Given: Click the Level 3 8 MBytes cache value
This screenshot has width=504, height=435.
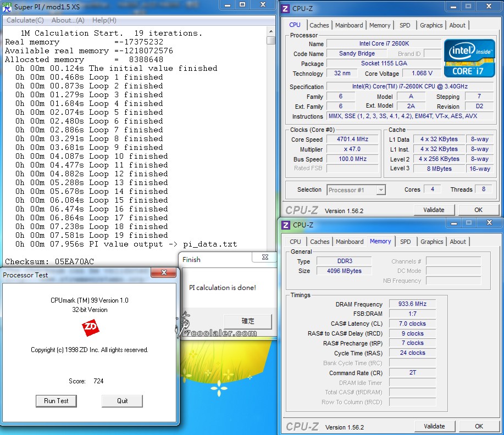Looking at the screenshot, I should point(439,169).
